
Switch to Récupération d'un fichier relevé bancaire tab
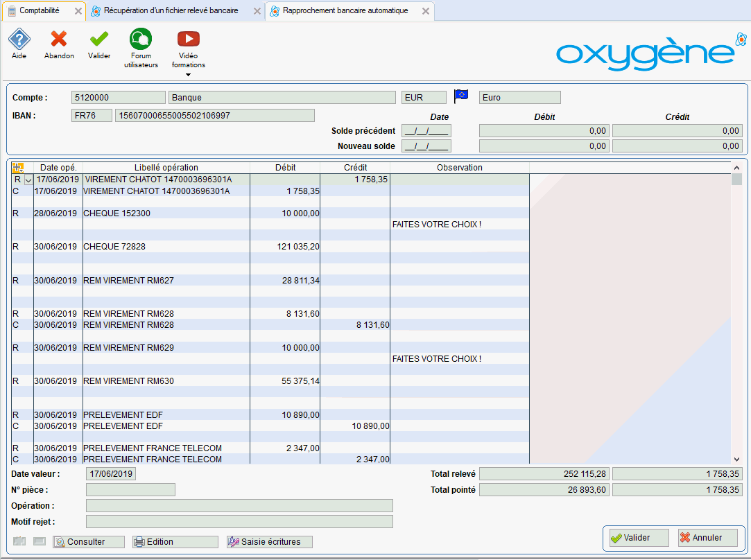[x=171, y=11]
